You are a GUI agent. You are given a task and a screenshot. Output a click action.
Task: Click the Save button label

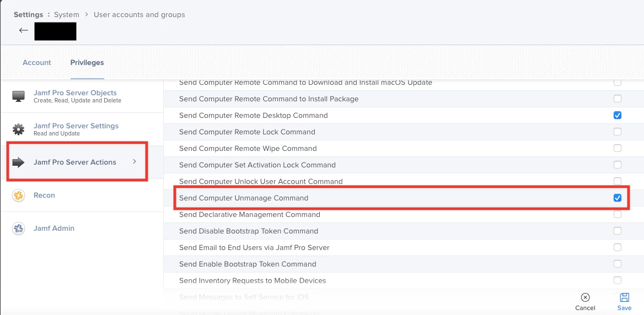pyautogui.click(x=624, y=308)
